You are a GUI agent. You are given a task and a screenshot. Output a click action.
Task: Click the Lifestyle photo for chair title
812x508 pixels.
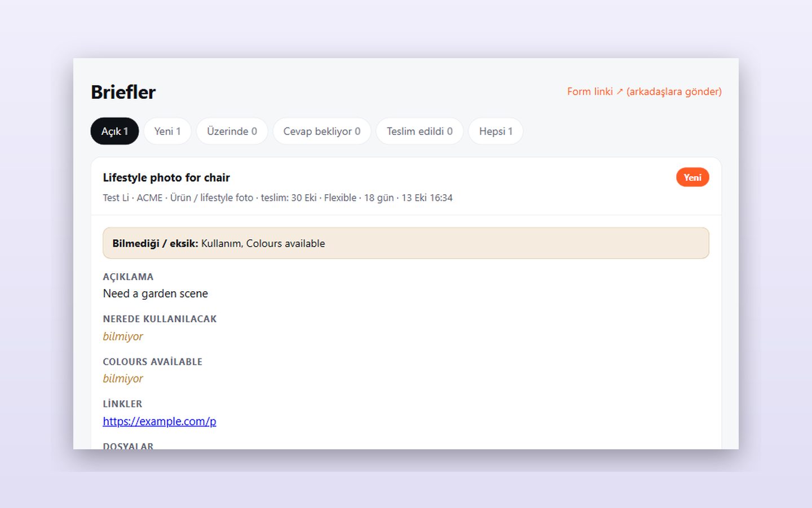(x=166, y=177)
